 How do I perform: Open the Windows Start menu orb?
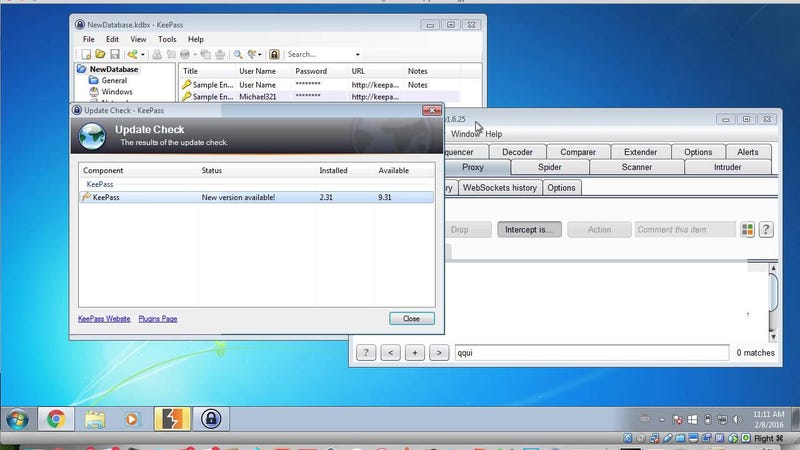[17, 419]
